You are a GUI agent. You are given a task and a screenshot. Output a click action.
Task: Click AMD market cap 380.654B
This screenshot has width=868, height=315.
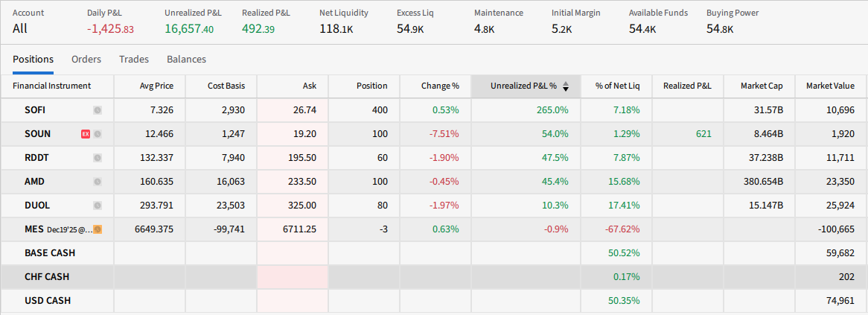pyautogui.click(x=765, y=182)
